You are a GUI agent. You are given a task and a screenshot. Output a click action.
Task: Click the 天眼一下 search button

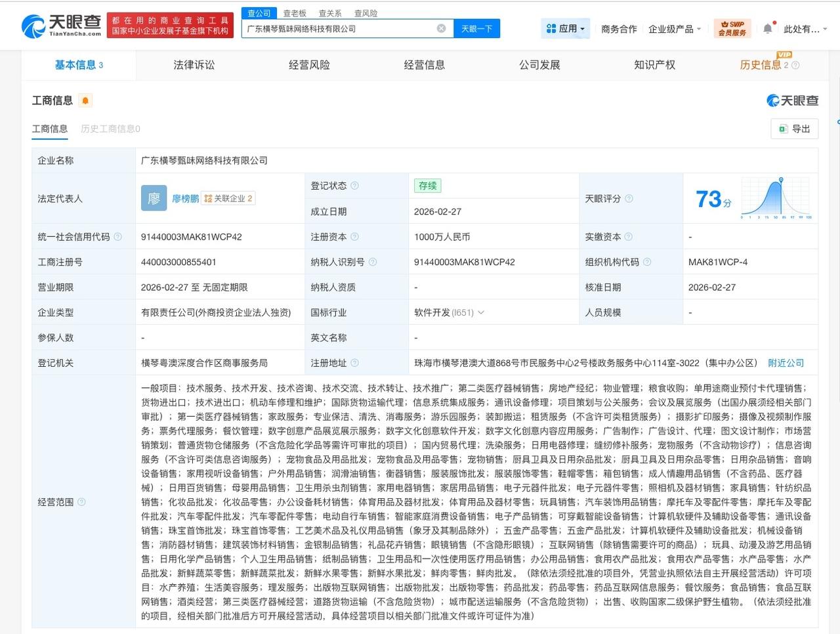pyautogui.click(x=477, y=28)
